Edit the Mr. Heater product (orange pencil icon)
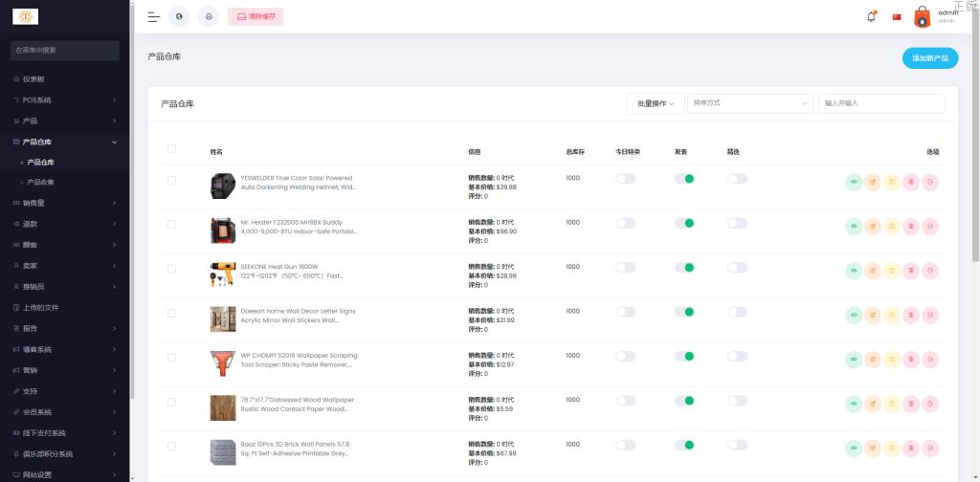This screenshot has width=980, height=482. pyautogui.click(x=873, y=227)
